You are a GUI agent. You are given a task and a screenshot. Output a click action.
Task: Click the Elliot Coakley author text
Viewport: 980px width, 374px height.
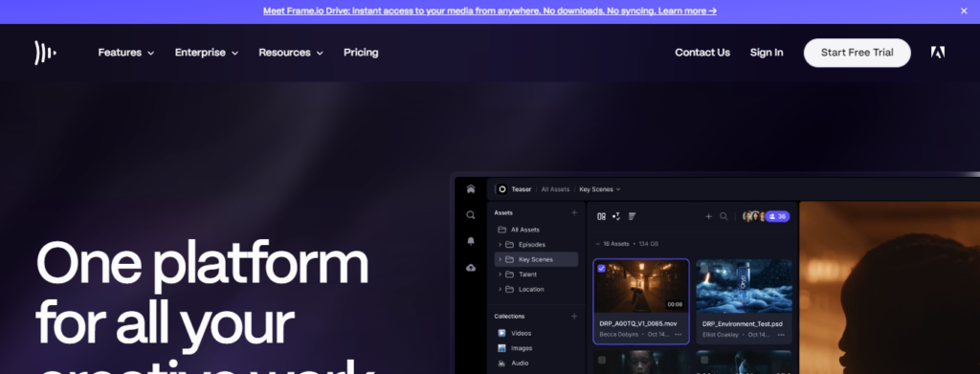tap(721, 335)
